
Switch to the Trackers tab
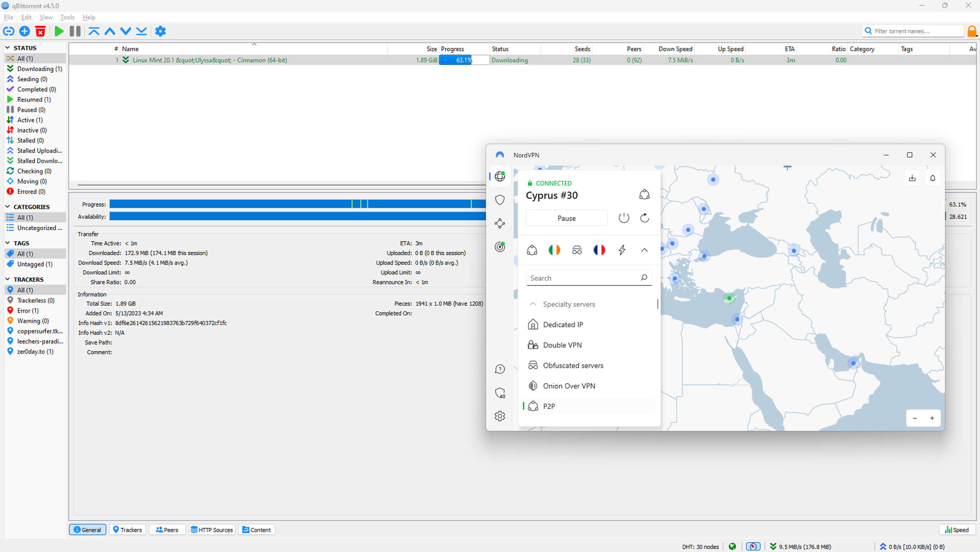point(127,530)
